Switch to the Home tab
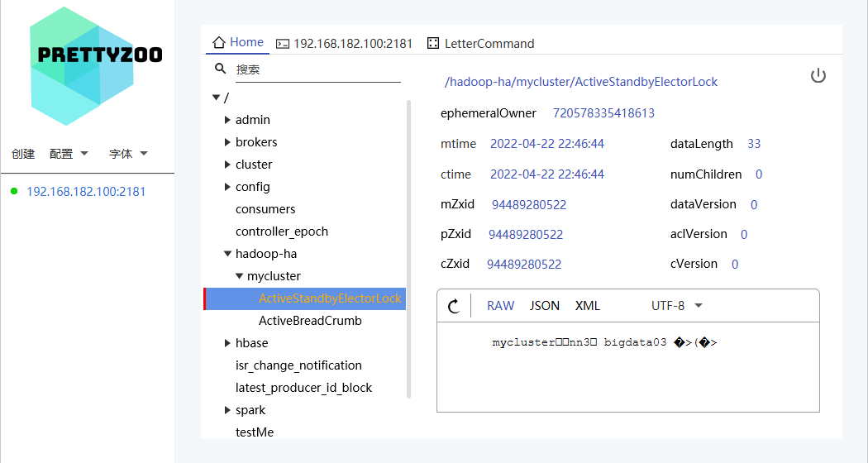Viewport: 868px width, 463px height. (238, 42)
